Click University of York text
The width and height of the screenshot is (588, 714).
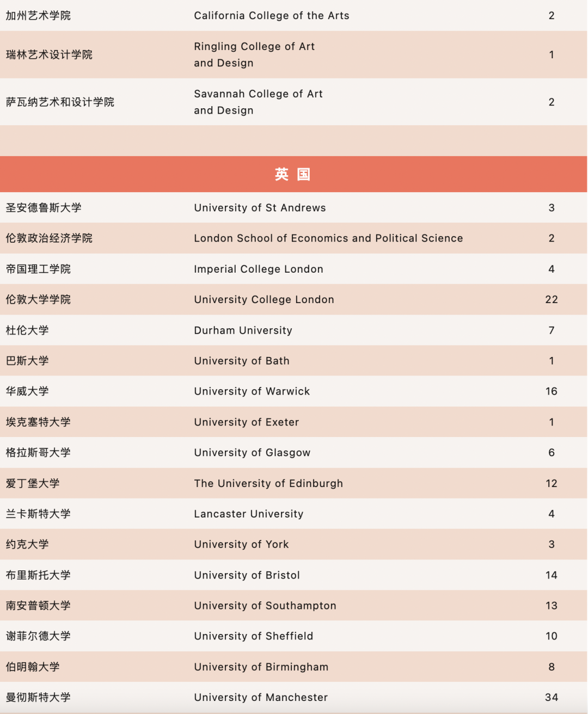(241, 545)
